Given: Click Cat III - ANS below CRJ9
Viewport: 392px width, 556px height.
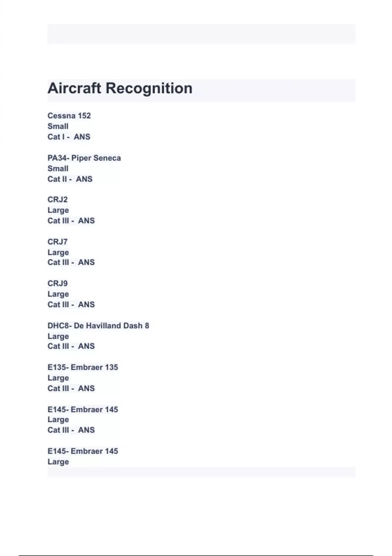Looking at the screenshot, I should (x=71, y=304).
